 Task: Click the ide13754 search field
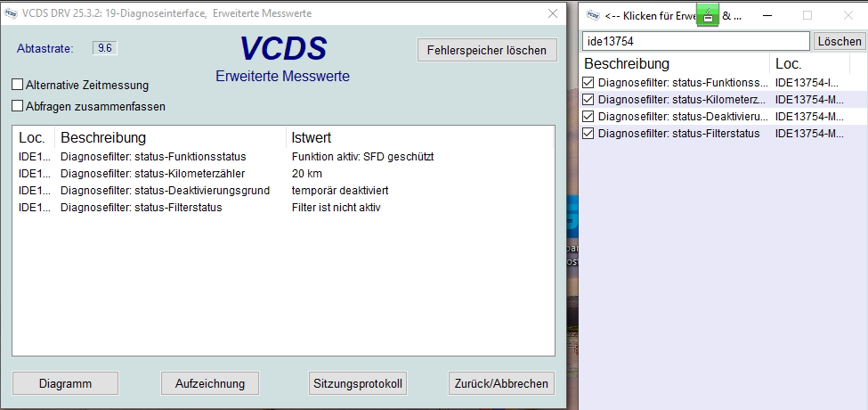(x=696, y=41)
